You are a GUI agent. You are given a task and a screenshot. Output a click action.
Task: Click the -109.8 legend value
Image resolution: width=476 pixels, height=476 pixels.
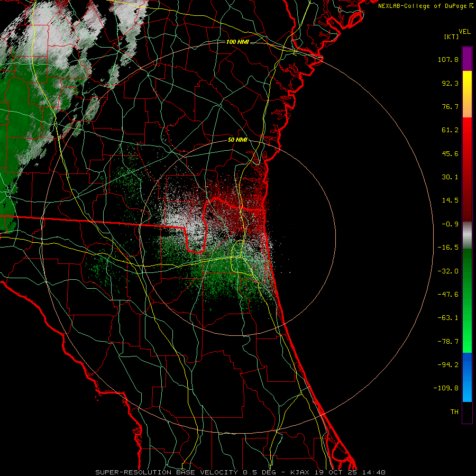click(446, 388)
